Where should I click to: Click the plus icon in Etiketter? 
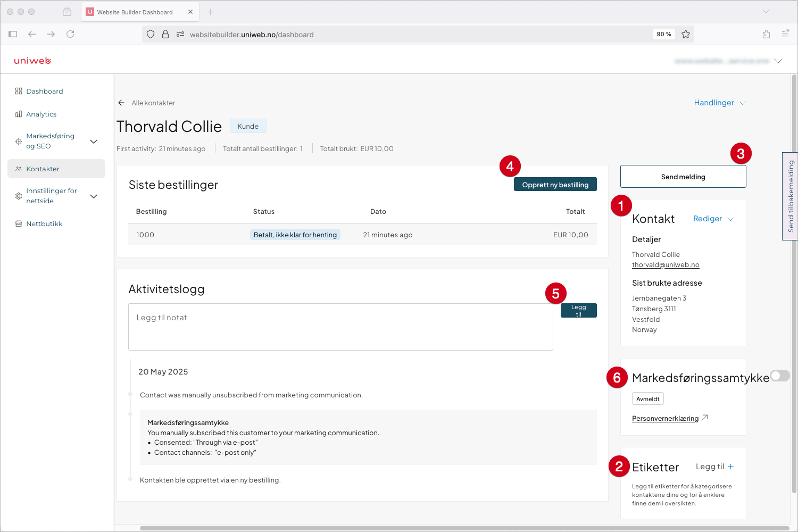click(x=731, y=467)
